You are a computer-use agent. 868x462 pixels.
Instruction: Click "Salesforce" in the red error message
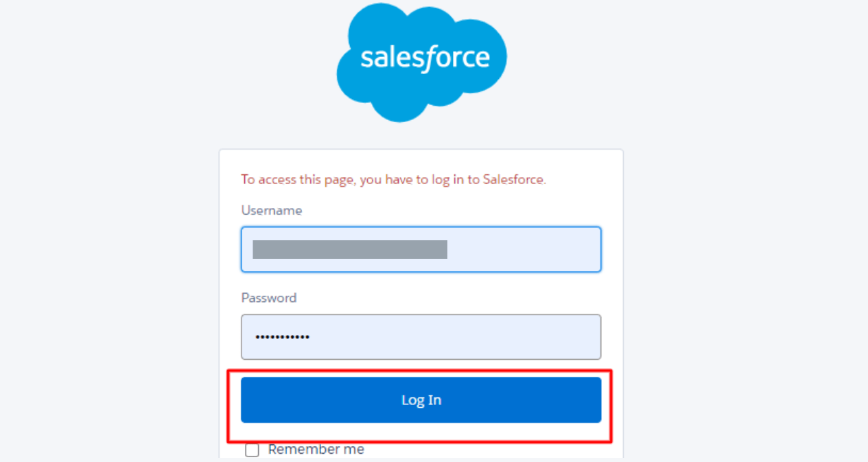tap(513, 180)
